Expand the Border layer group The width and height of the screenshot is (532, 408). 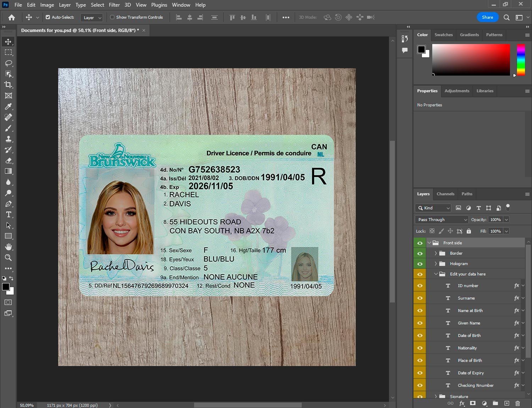[x=436, y=253]
